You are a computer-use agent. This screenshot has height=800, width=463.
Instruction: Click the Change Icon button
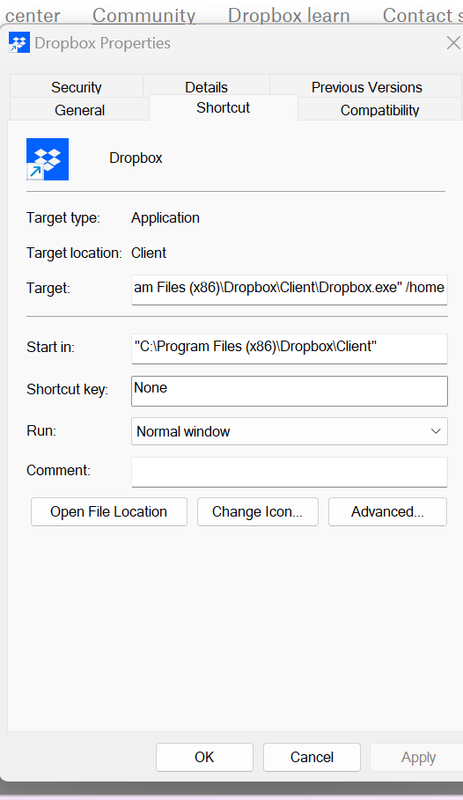pyautogui.click(x=257, y=512)
